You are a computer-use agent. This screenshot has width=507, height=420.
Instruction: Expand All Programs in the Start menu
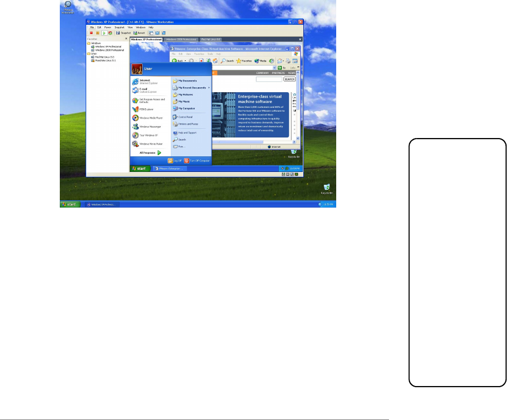150,153
